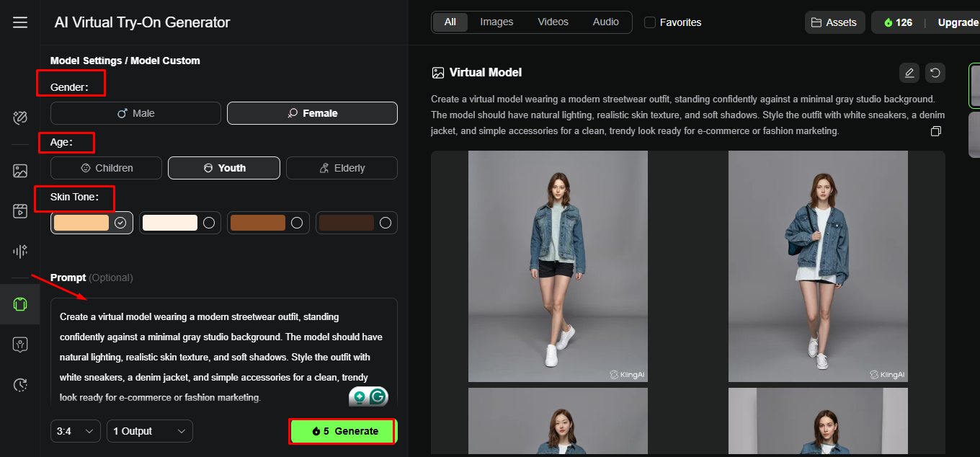The width and height of the screenshot is (980, 457).
Task: Select the Male gender option
Action: tap(135, 113)
